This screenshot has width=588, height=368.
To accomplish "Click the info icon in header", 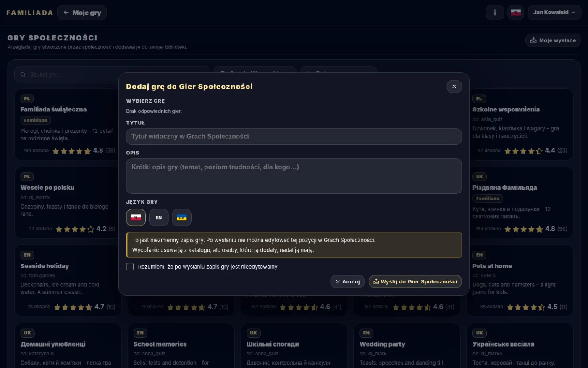I will click(x=495, y=13).
